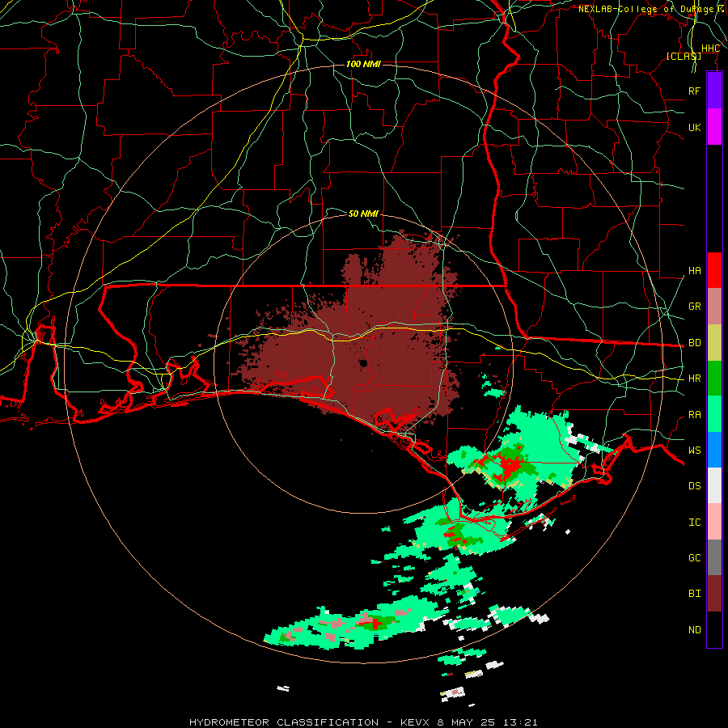The image size is (728, 728).
Task: Click the 'HR' legend label
Action: [x=695, y=379]
